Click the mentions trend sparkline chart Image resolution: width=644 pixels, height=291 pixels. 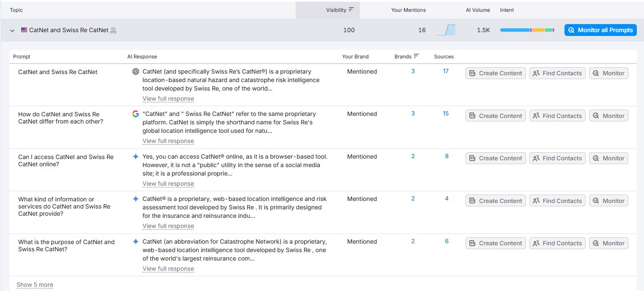446,30
